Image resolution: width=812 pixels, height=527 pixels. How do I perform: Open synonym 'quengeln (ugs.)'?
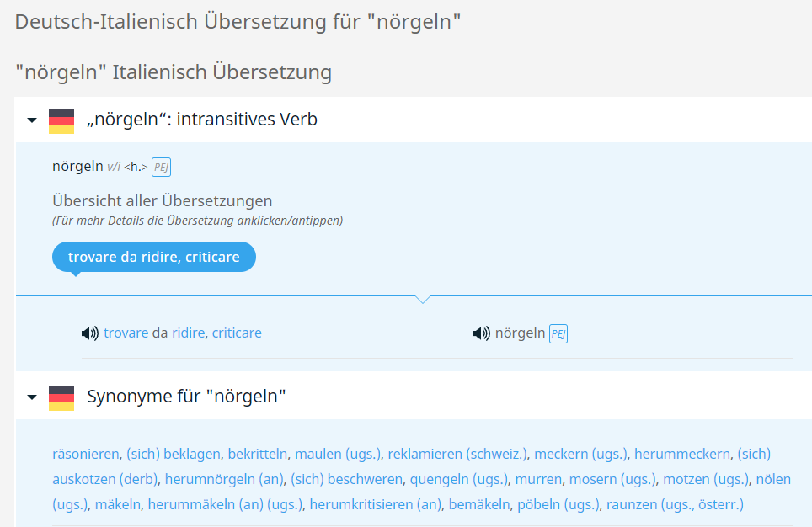click(x=459, y=479)
